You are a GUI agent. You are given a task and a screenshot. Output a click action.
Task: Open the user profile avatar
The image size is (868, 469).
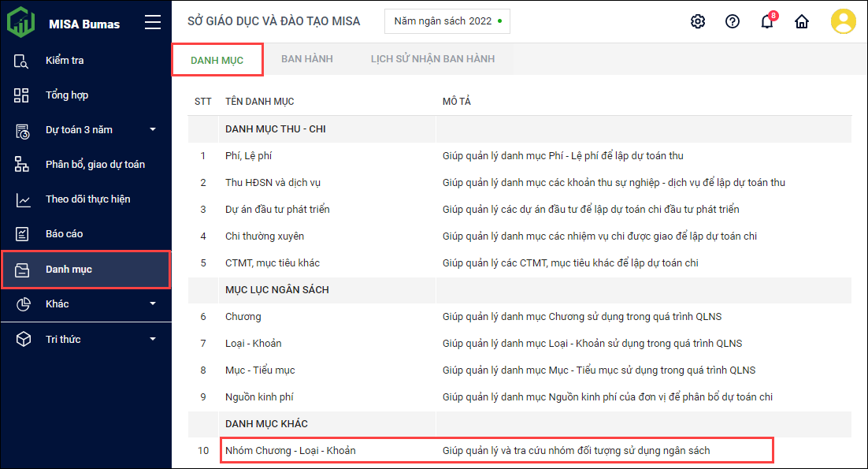[x=843, y=21]
